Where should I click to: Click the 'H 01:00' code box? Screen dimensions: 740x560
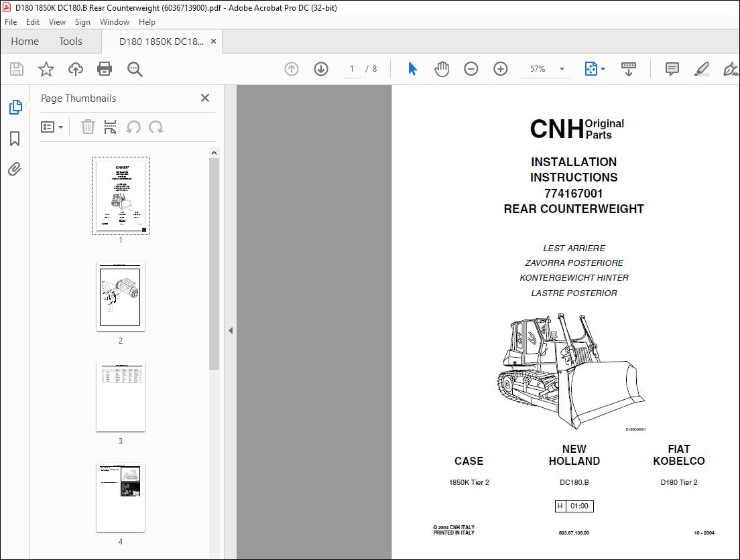pyautogui.click(x=574, y=506)
